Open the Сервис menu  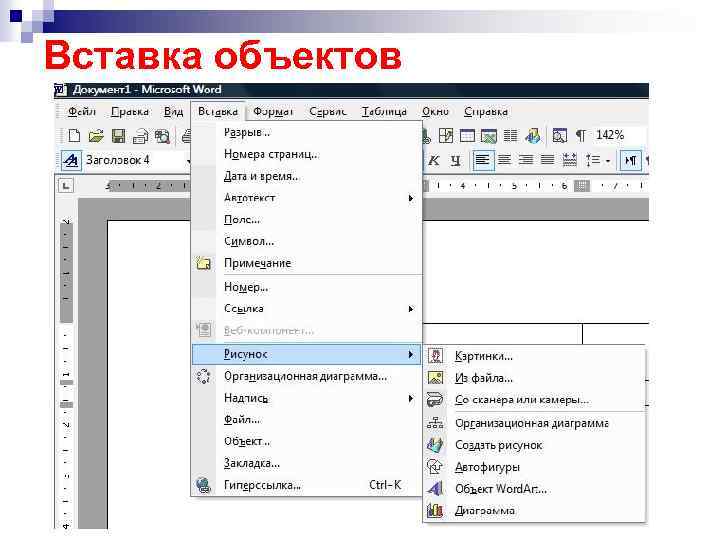pyautogui.click(x=327, y=112)
